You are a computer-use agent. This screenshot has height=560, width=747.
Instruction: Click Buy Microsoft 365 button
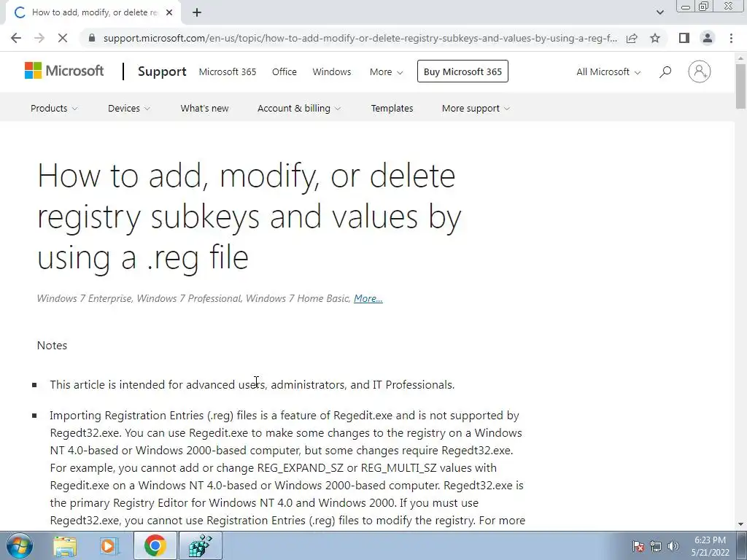tap(462, 71)
